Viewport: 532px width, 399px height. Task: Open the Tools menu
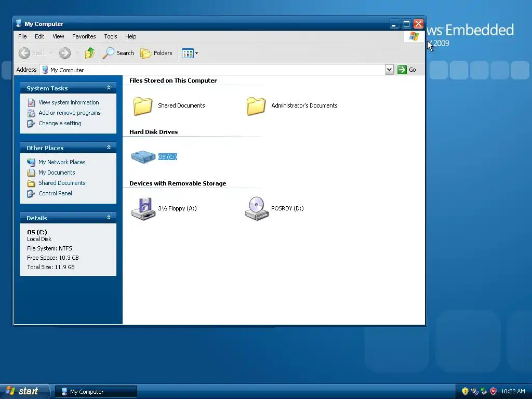(111, 36)
